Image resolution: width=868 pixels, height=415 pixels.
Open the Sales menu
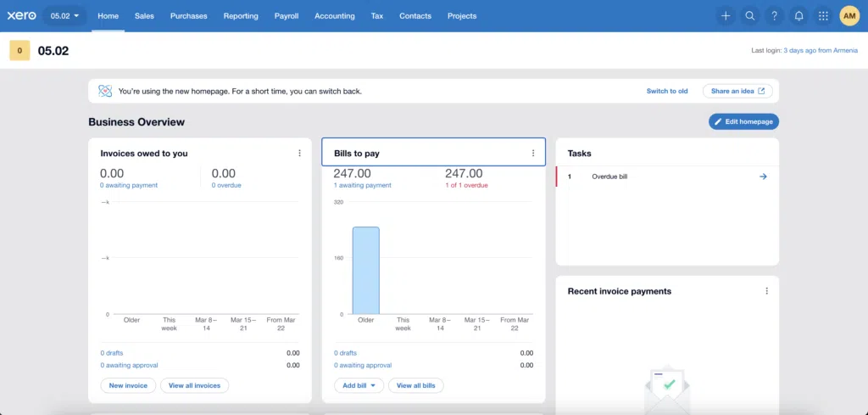(x=144, y=16)
